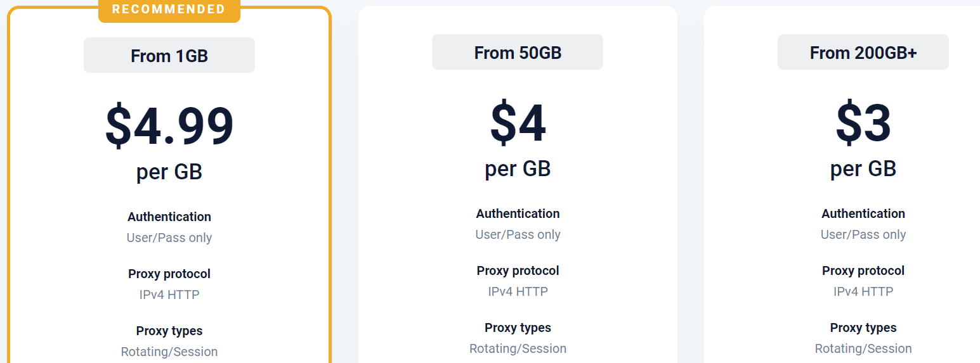The image size is (980, 363).
Task: Click IPv4 HTTP in 200GB+ plan
Action: pos(863,291)
